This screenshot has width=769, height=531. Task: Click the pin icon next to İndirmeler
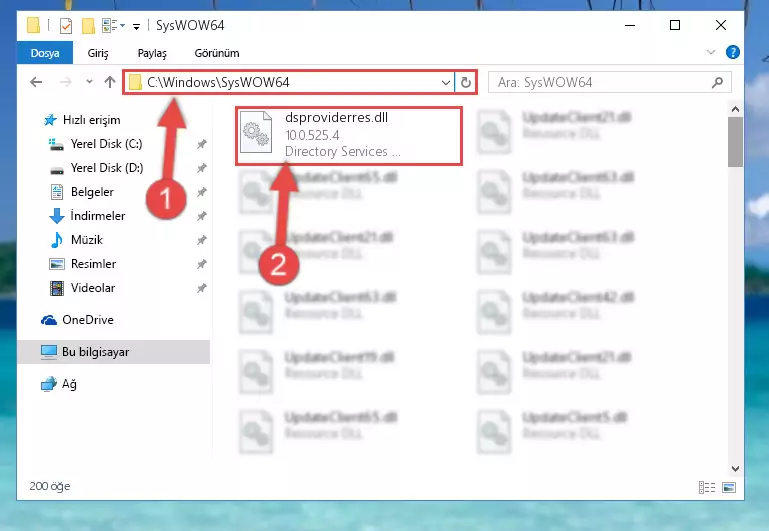click(202, 216)
